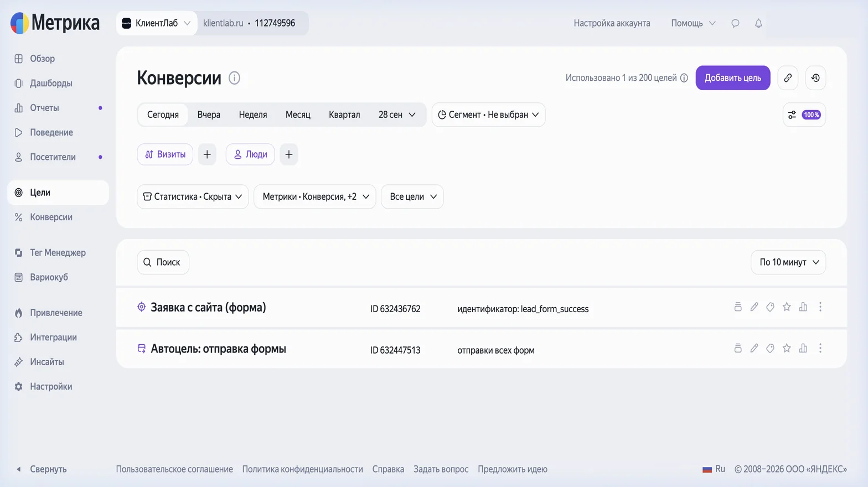Open Конверсии sidebar item
This screenshot has width=868, height=487.
pyautogui.click(x=58, y=217)
